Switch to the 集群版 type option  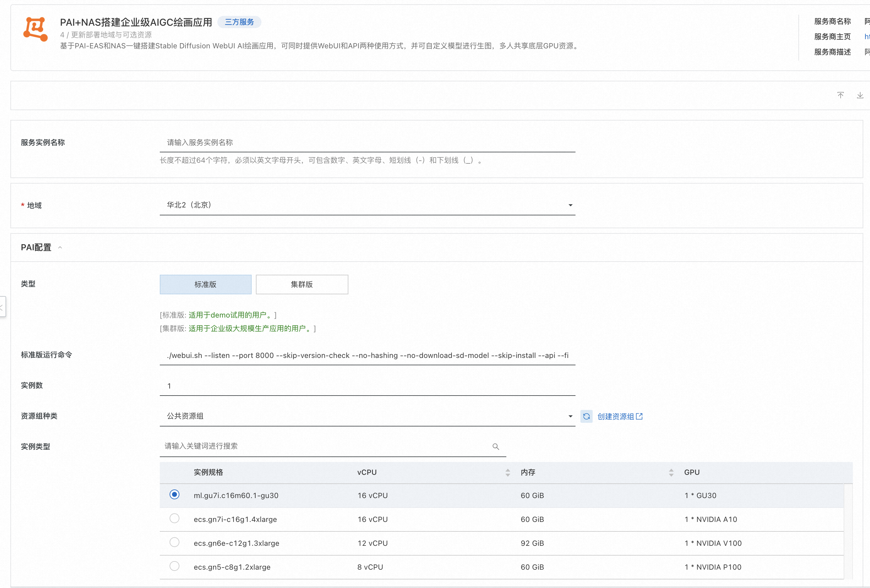302,285
